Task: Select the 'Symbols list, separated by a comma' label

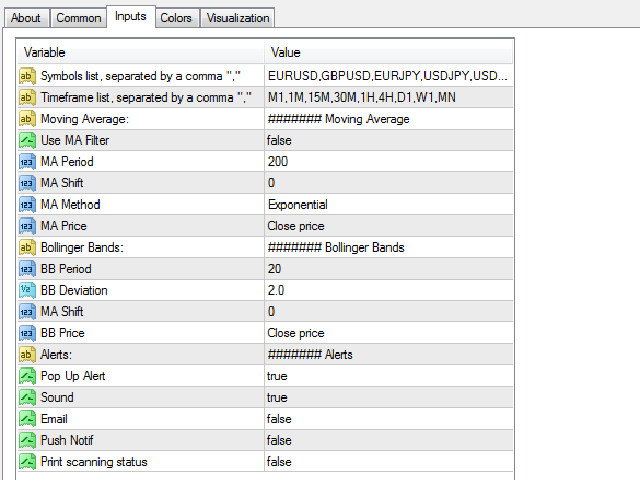Action: click(141, 76)
